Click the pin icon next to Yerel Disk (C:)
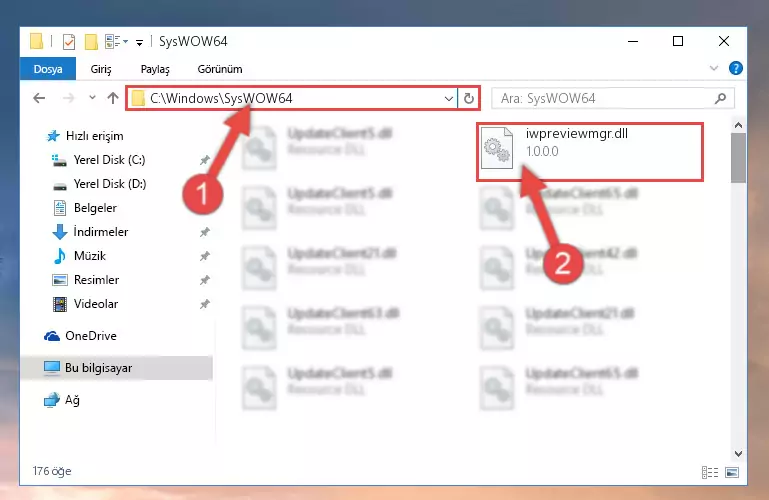Screen dimensions: 769x500 pyautogui.click(x=205, y=160)
